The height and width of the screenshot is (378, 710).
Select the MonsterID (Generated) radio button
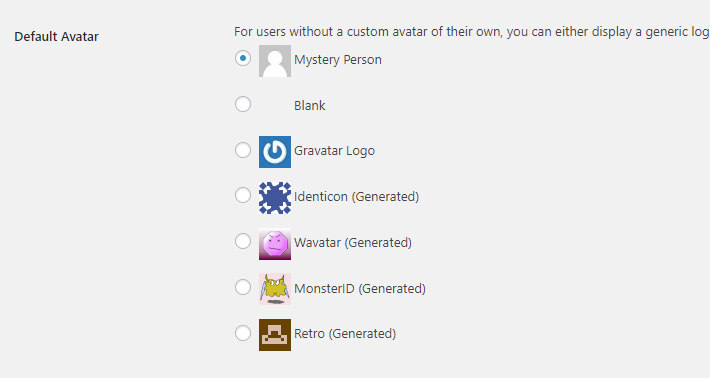[243, 287]
